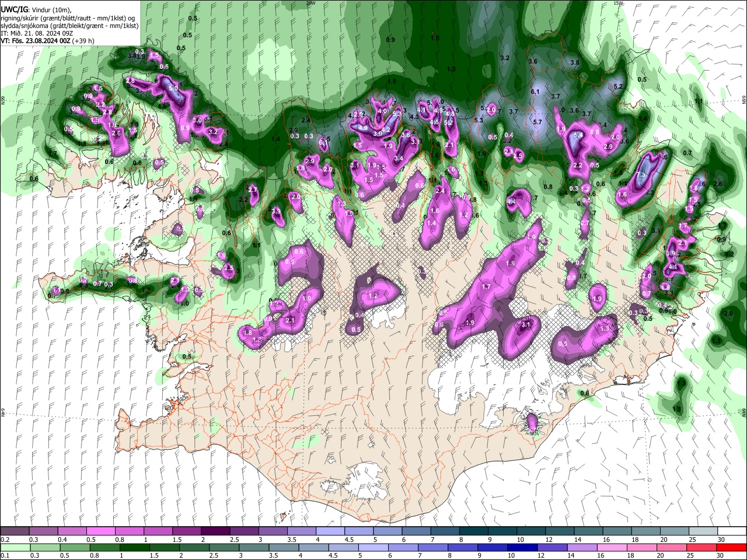
Task: Click the 15W longitude label
Action: click(x=619, y=3)
